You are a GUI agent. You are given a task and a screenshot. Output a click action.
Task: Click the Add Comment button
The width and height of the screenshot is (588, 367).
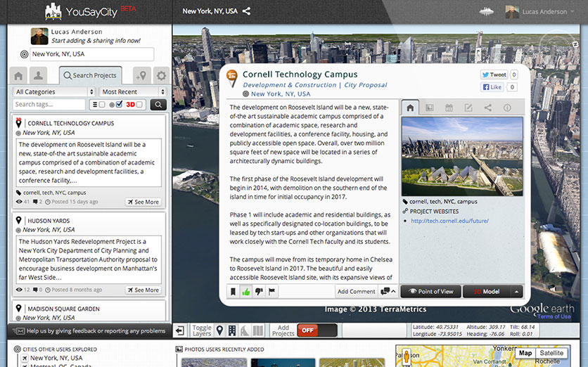357,291
